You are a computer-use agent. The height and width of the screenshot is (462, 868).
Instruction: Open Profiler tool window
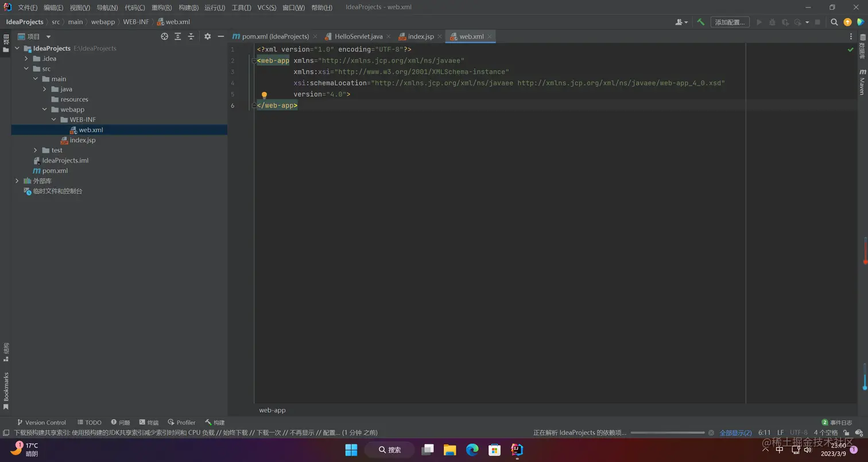(x=181, y=422)
